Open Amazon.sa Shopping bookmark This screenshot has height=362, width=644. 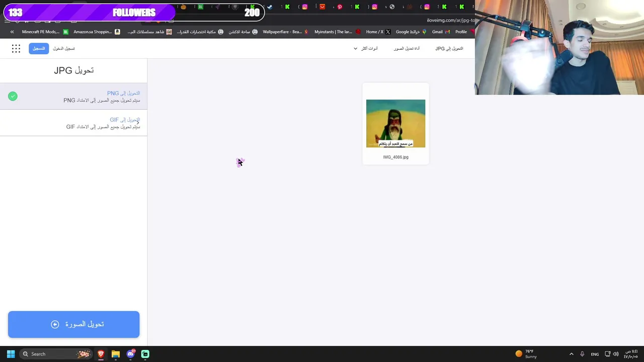[x=97, y=32]
